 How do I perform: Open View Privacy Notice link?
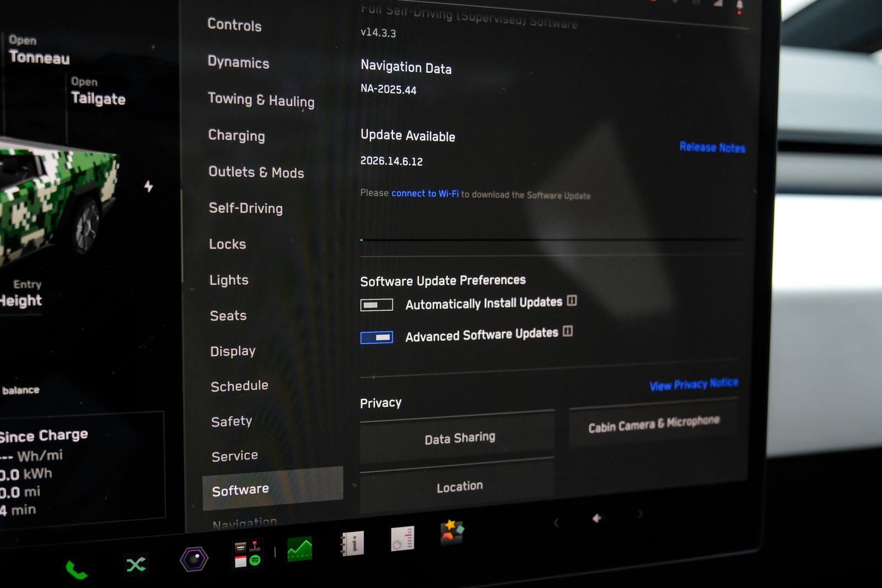point(694,384)
